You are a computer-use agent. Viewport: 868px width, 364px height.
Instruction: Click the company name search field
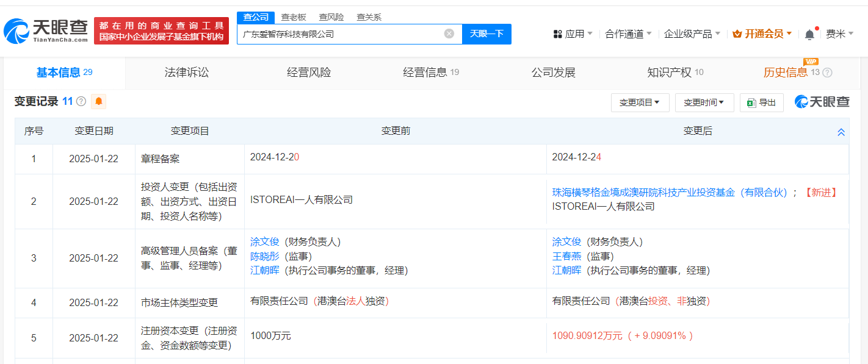(339, 34)
